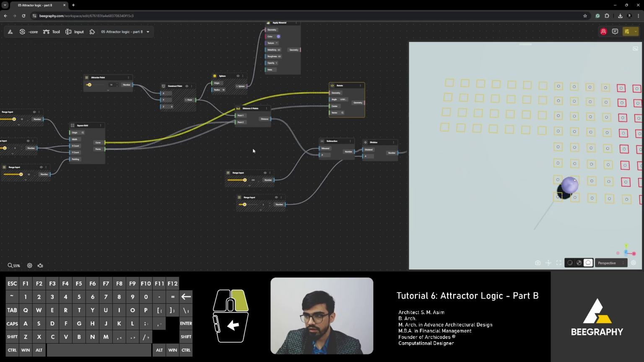Select the Input icon in the toolbar
The image size is (644, 362).
(x=75, y=31)
